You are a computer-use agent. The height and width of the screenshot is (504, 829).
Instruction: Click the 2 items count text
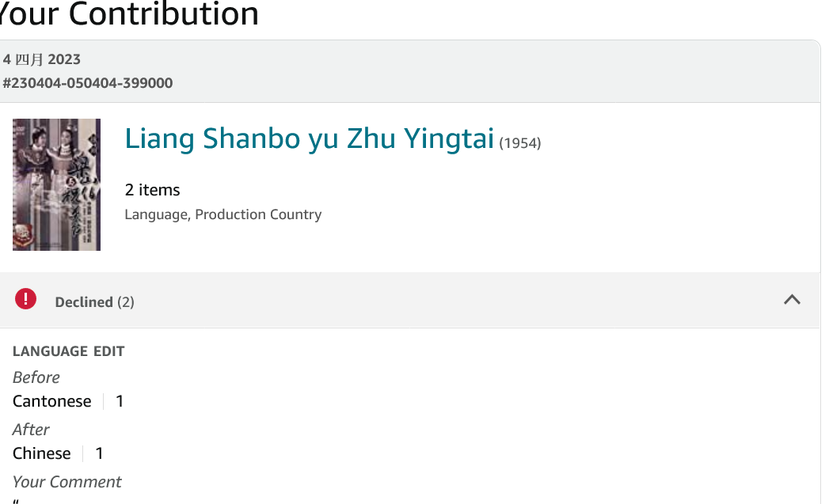(x=152, y=190)
